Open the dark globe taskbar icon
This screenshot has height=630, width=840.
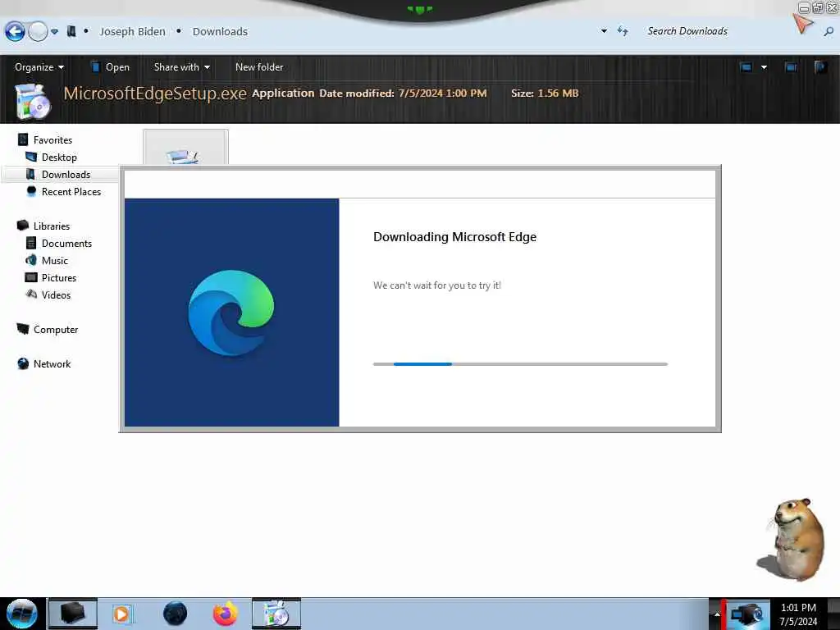175,614
